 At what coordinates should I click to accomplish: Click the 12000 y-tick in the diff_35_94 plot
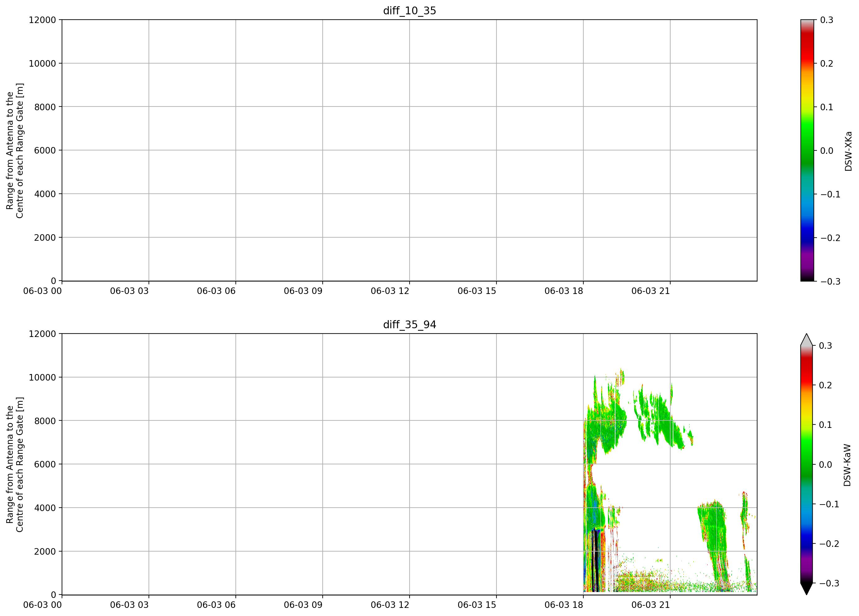coord(42,334)
